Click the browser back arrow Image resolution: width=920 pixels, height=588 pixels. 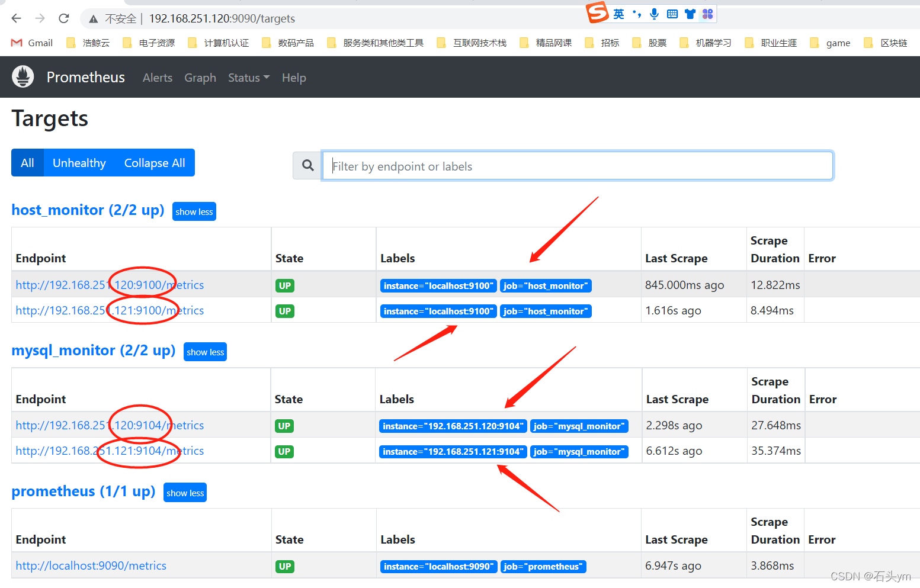point(16,18)
